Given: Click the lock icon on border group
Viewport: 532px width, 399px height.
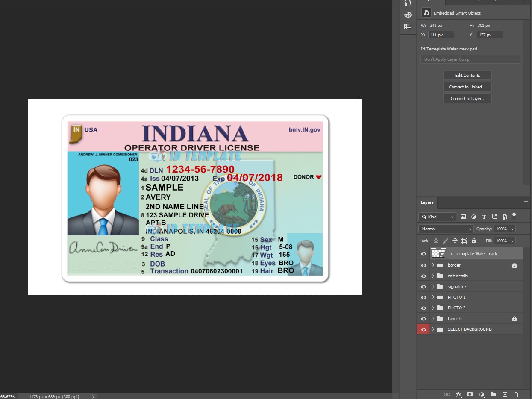Looking at the screenshot, I should pos(514,265).
